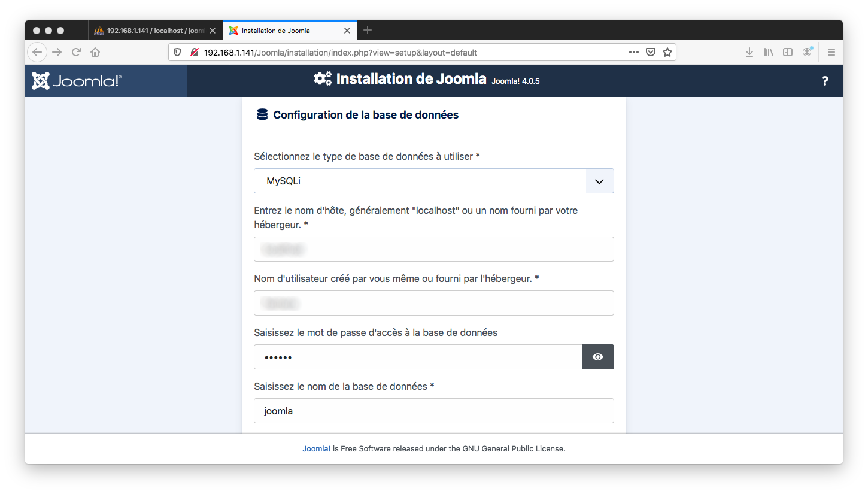Click the Pocket save icon in address bar

coord(651,52)
